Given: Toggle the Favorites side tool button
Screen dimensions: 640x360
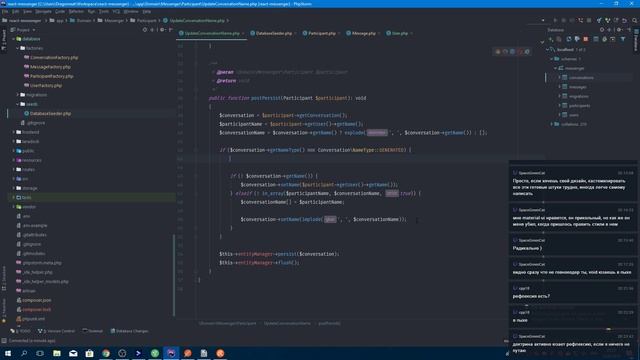Looking at the screenshot, I should (4, 311).
